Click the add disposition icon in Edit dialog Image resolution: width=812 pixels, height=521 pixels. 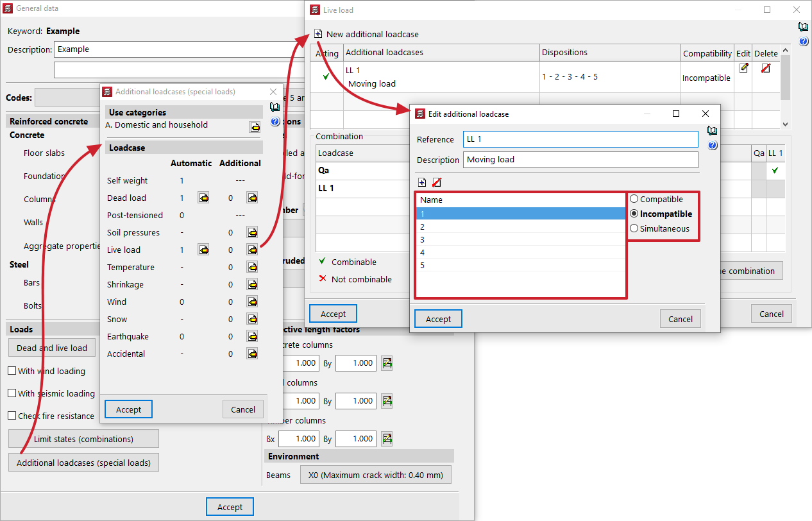tap(422, 183)
